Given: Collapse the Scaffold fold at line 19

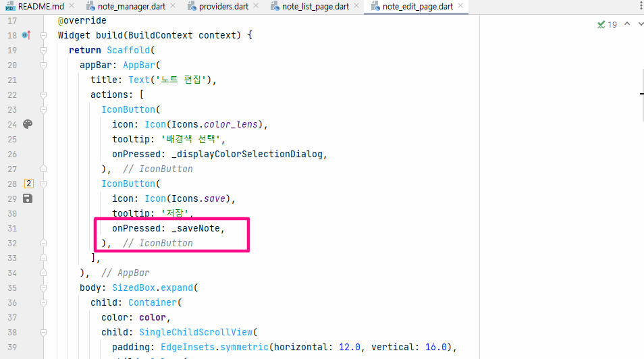Looking at the screenshot, I should coord(43,51).
